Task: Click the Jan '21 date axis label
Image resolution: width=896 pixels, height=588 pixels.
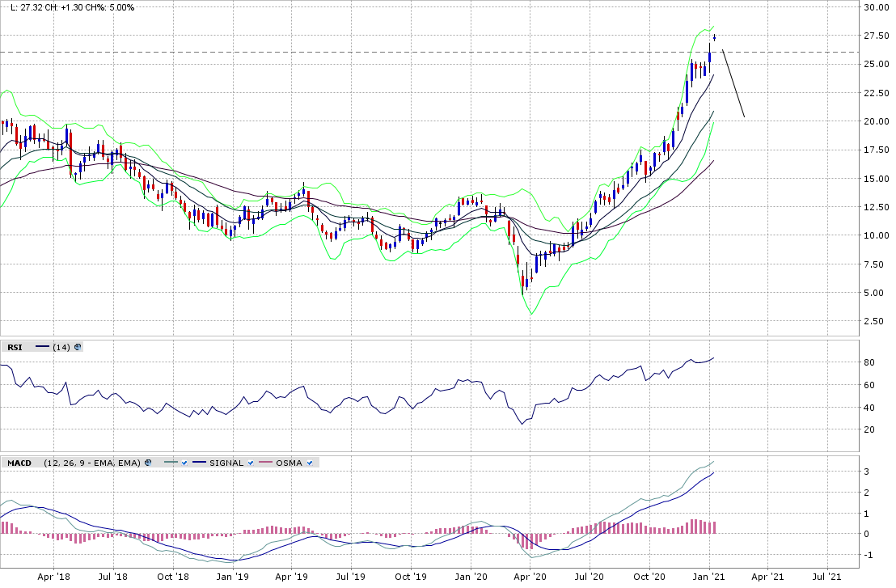Action: click(709, 577)
